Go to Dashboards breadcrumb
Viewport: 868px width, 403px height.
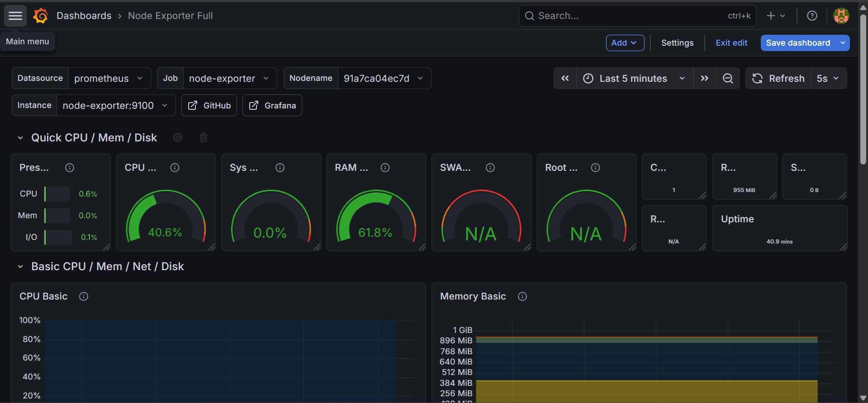[x=84, y=16]
